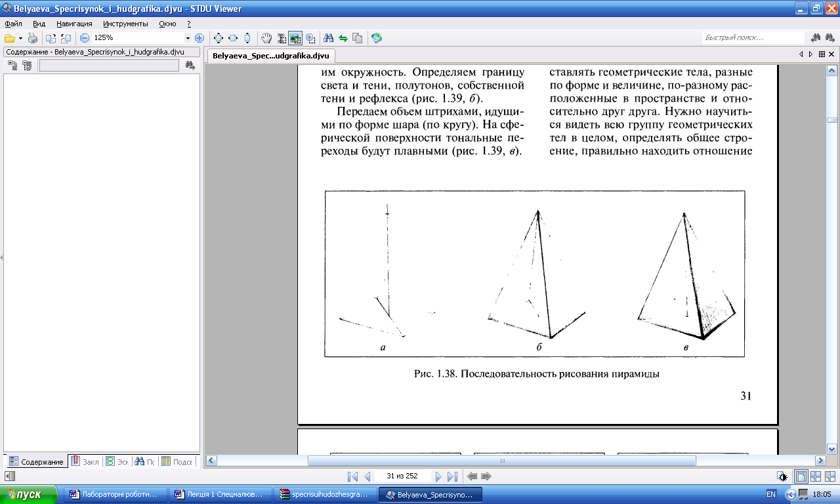Switch to the Подсветка highlights panel tab

[177, 461]
